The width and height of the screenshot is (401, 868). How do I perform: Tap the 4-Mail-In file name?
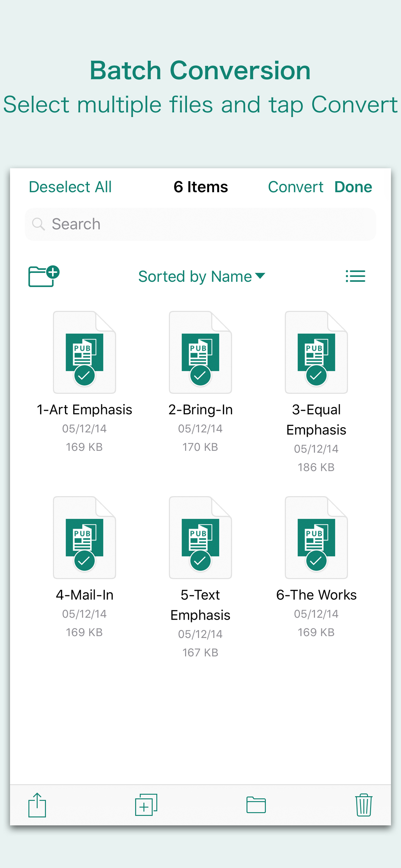click(x=84, y=595)
